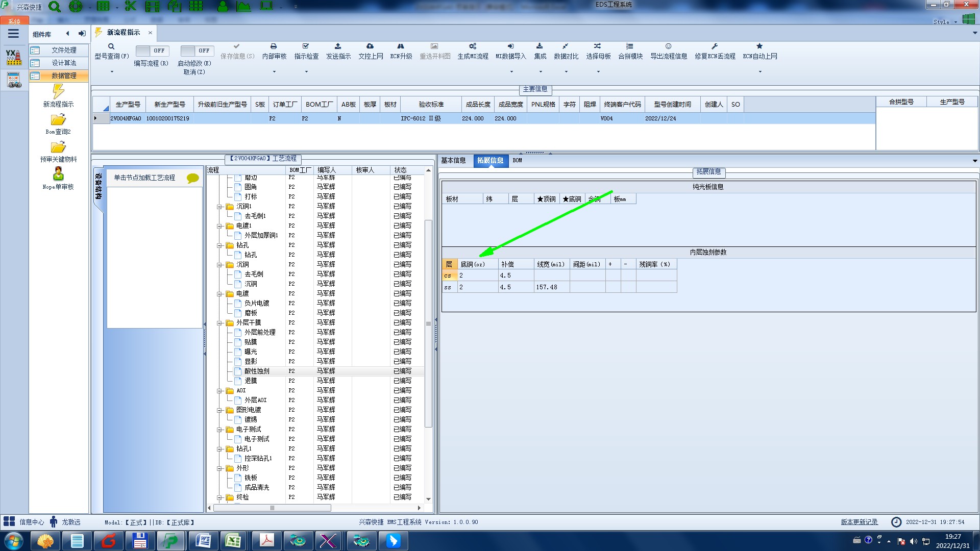Click 数据对比 compare tool

pyautogui.click(x=566, y=51)
